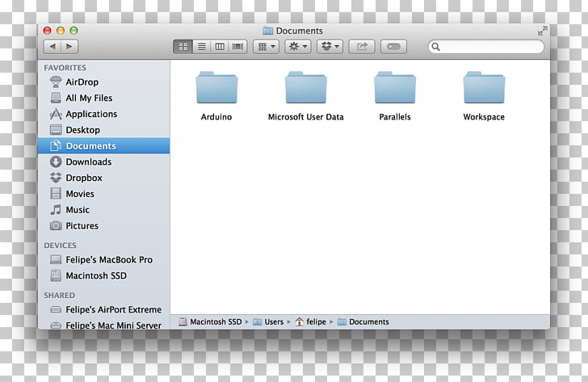The height and width of the screenshot is (382, 588).
Task: Go back with the left arrow button
Action: pos(52,47)
